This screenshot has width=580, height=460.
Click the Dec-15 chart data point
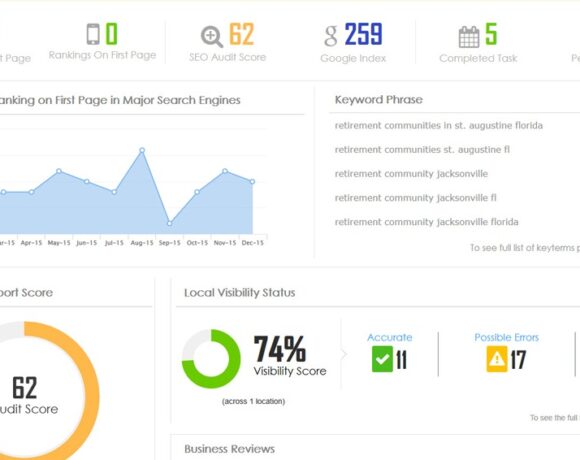coord(252,182)
